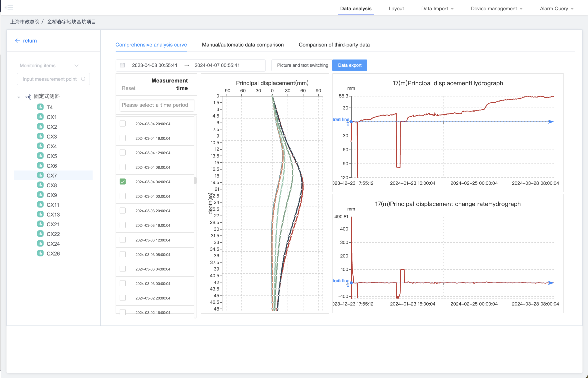Screen dimensions: 588x378
Task: Select the CX9 label in the tree
Action: [52, 195]
